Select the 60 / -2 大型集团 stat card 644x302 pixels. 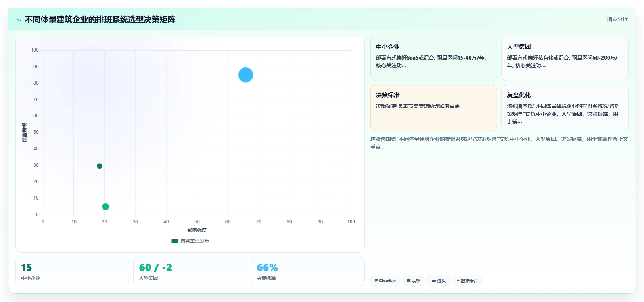click(x=190, y=271)
